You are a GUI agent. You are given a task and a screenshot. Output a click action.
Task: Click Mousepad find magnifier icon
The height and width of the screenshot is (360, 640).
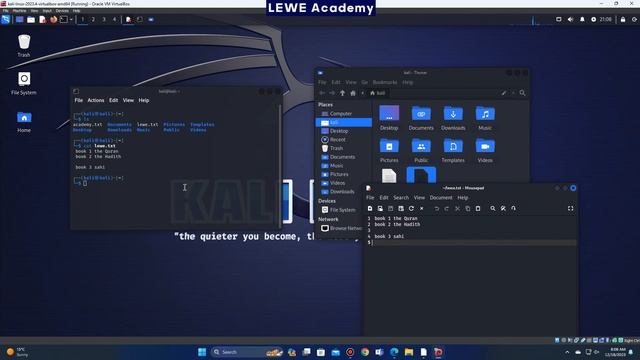pyautogui.click(x=493, y=209)
